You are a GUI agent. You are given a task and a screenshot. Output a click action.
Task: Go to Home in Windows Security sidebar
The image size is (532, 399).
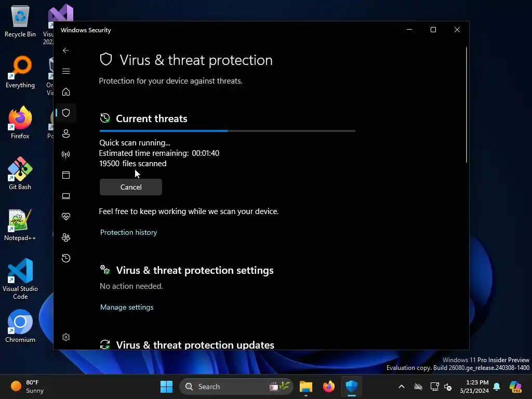pos(66,92)
